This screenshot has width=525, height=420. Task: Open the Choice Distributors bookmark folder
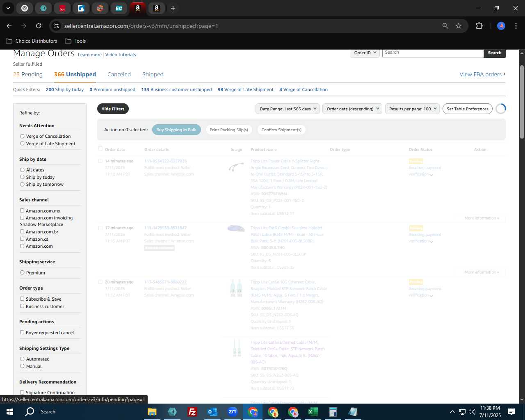[32, 41]
